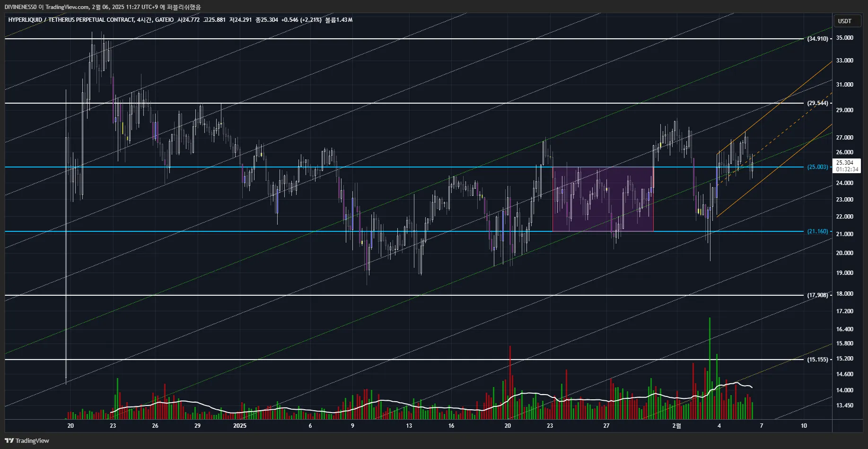Click the TradingView logo at bottom left

pyautogui.click(x=27, y=440)
